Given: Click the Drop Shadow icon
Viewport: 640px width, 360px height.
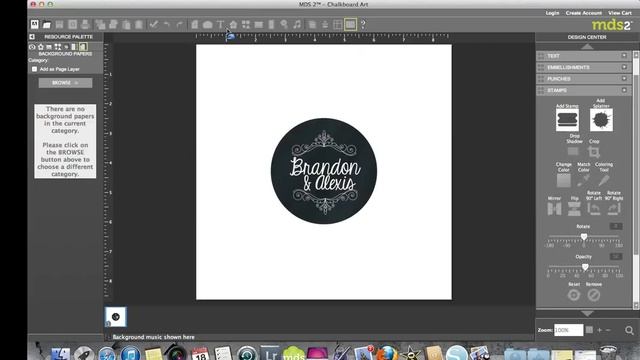Looking at the screenshot, I should (573, 151).
